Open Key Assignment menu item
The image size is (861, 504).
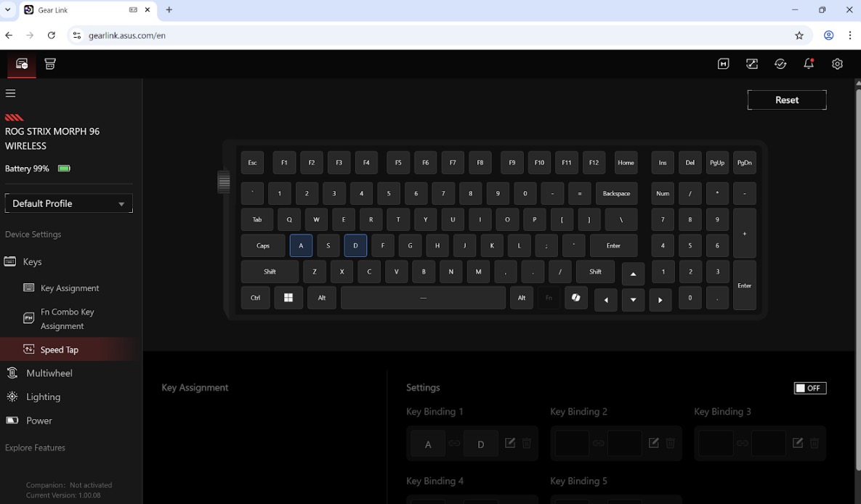pyautogui.click(x=70, y=288)
